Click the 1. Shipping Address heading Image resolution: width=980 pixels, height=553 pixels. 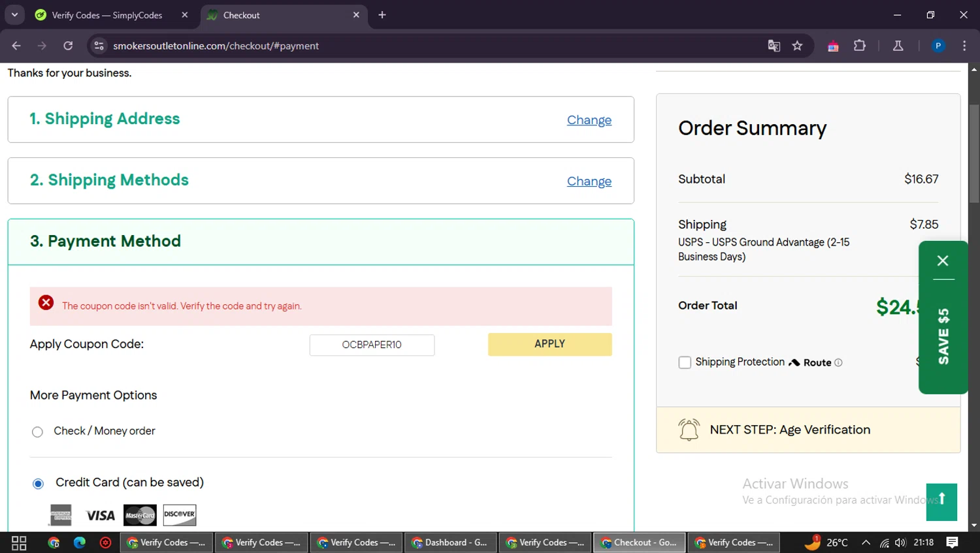click(105, 119)
